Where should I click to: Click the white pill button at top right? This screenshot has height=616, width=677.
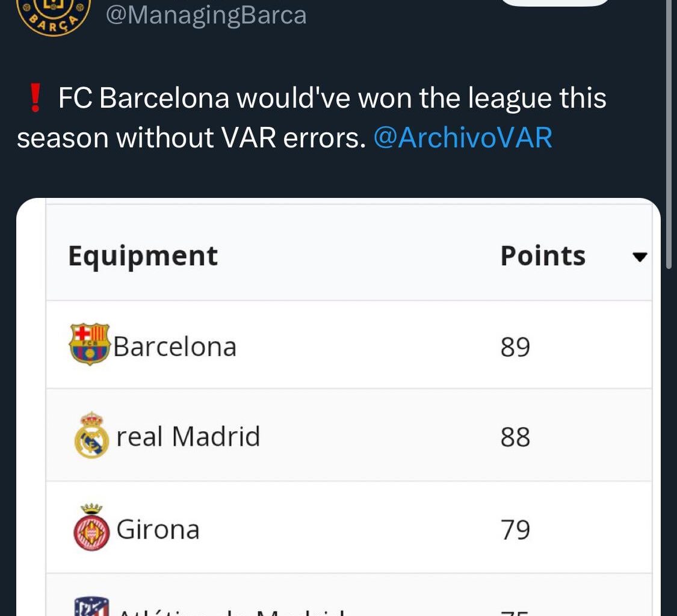tap(555, 2)
